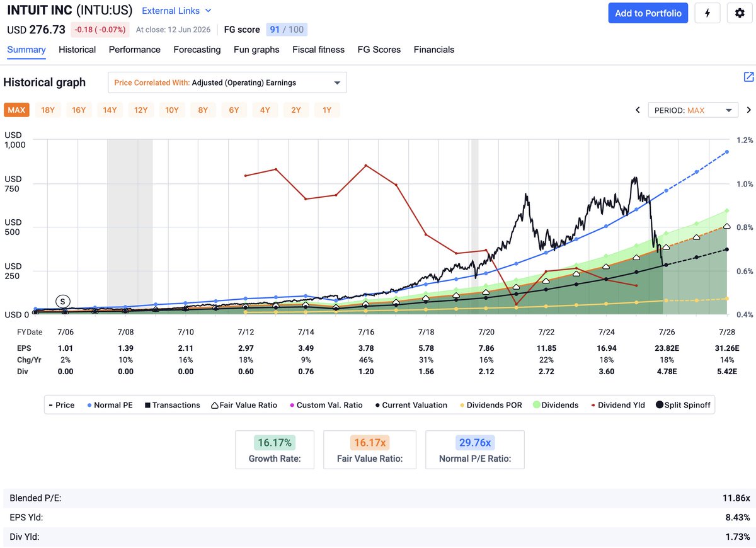Open the FG Scores tab
This screenshot has height=548, width=756.
click(x=379, y=50)
